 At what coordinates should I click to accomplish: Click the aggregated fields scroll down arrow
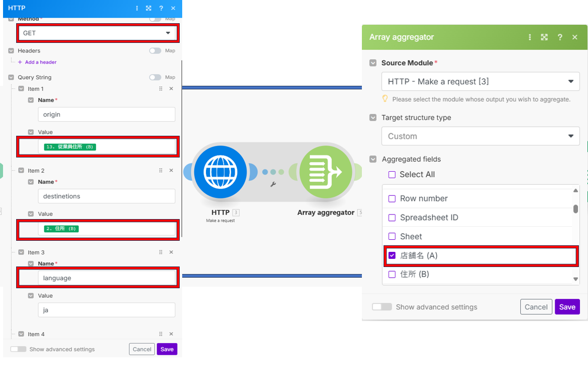click(x=575, y=279)
